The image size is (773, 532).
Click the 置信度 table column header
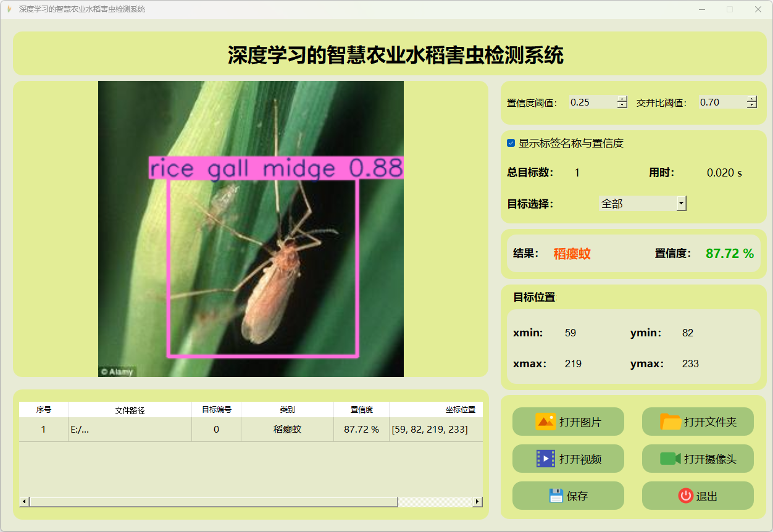click(x=361, y=410)
